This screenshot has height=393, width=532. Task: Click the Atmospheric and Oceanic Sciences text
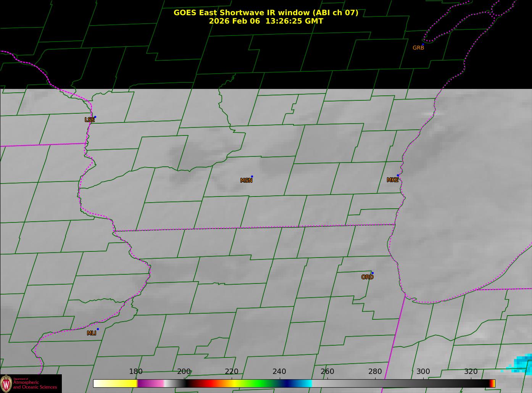click(x=35, y=385)
